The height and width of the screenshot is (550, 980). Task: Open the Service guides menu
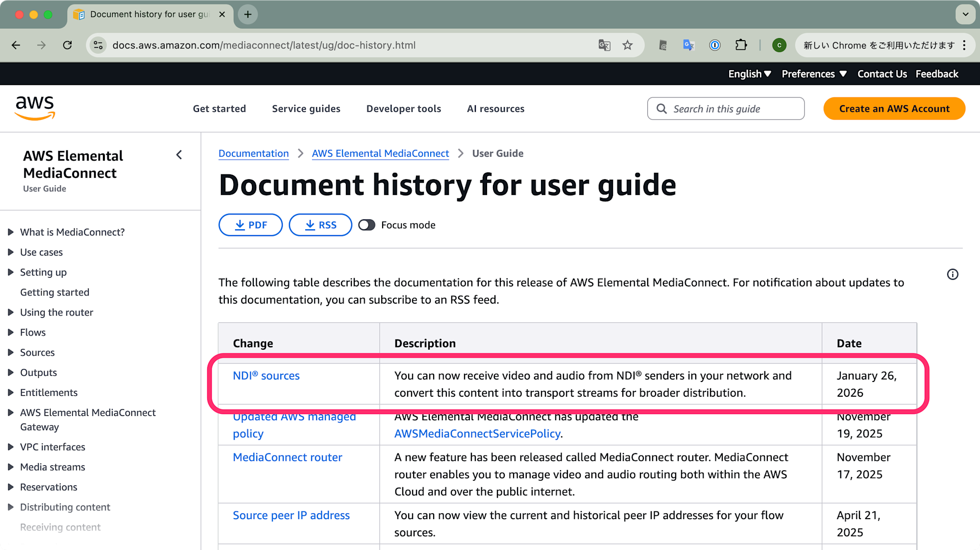[x=306, y=109]
